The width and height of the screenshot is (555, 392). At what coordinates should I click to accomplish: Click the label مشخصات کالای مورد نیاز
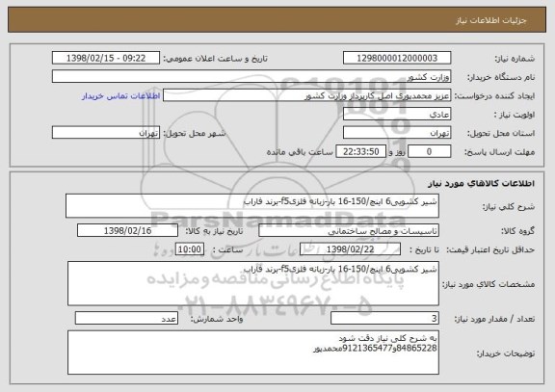pyautogui.click(x=489, y=284)
